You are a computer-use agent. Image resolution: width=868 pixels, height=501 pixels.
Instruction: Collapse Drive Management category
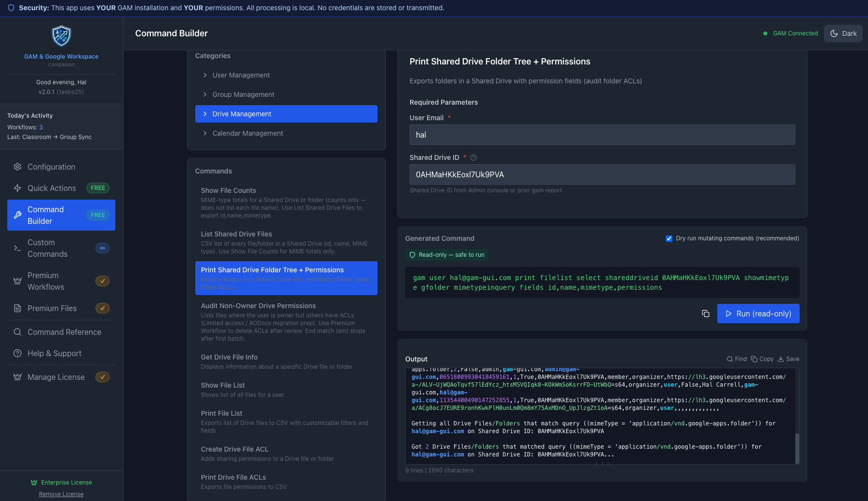[x=286, y=114]
